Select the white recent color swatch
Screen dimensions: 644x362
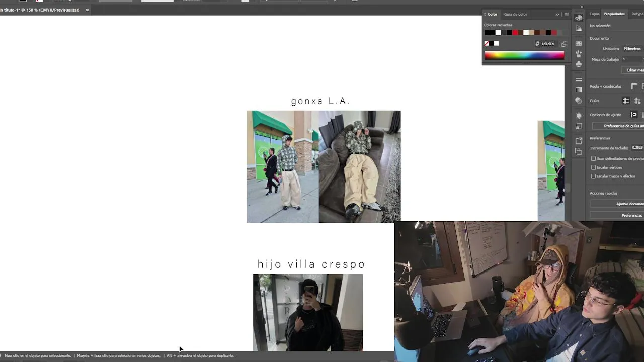click(498, 33)
